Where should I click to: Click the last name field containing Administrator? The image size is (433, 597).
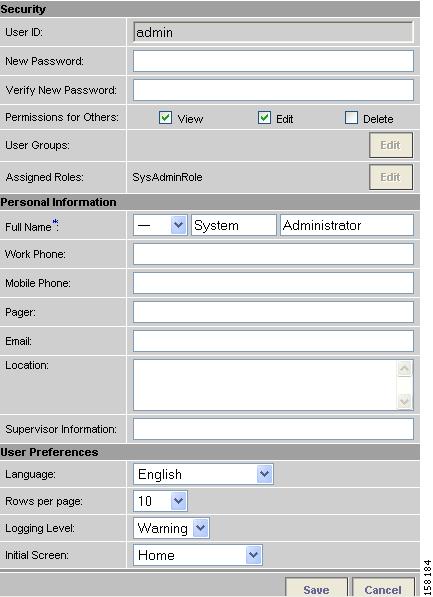click(347, 225)
